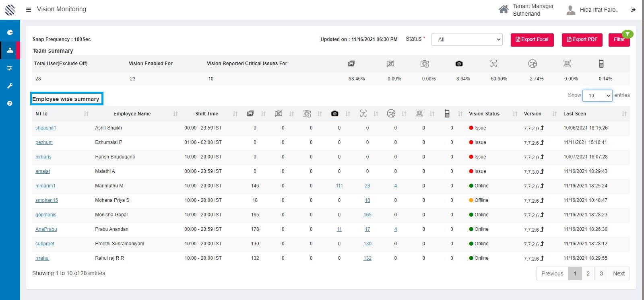Open the pie chart dashboard in sidebar

10,33
